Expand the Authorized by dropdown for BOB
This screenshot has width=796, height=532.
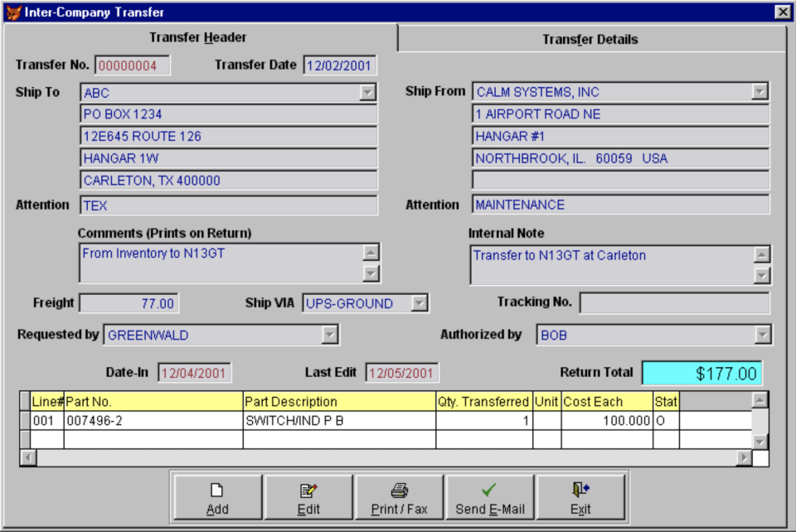[x=762, y=334]
